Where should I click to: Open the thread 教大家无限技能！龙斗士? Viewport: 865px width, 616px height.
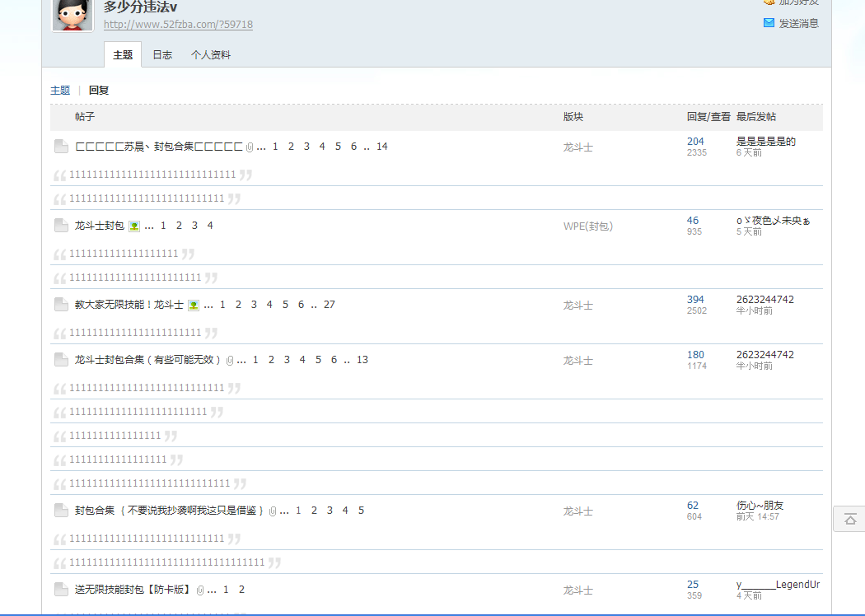[129, 305]
